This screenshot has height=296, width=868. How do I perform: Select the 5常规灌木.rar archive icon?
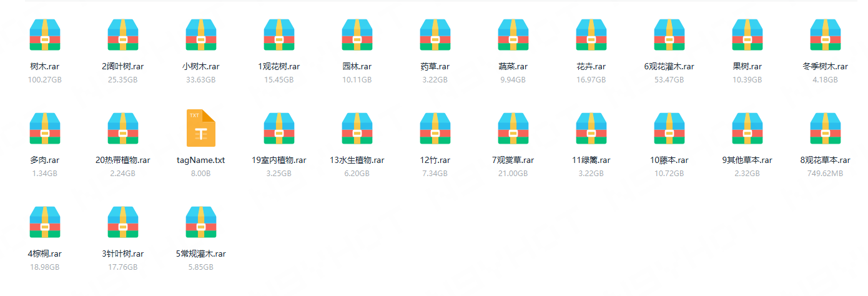click(201, 222)
